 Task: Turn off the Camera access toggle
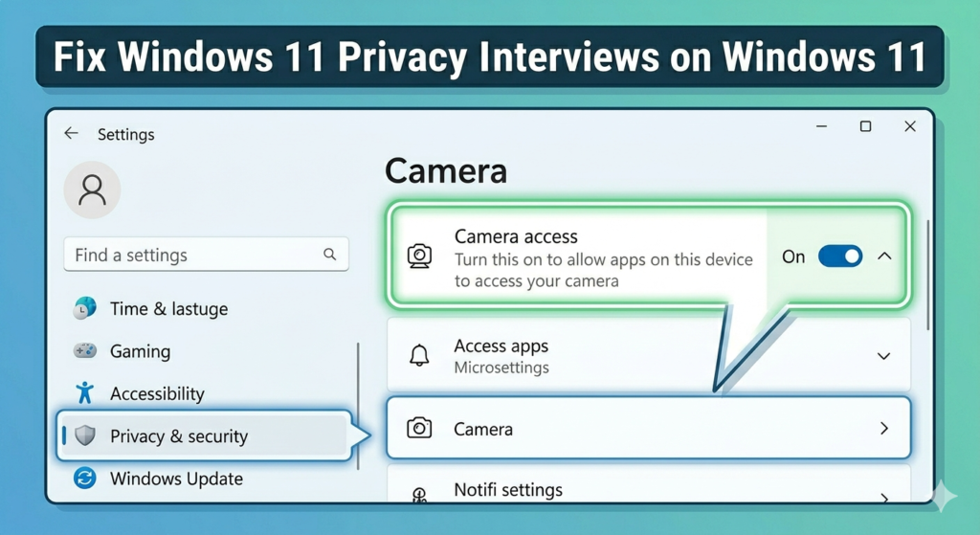pos(840,256)
